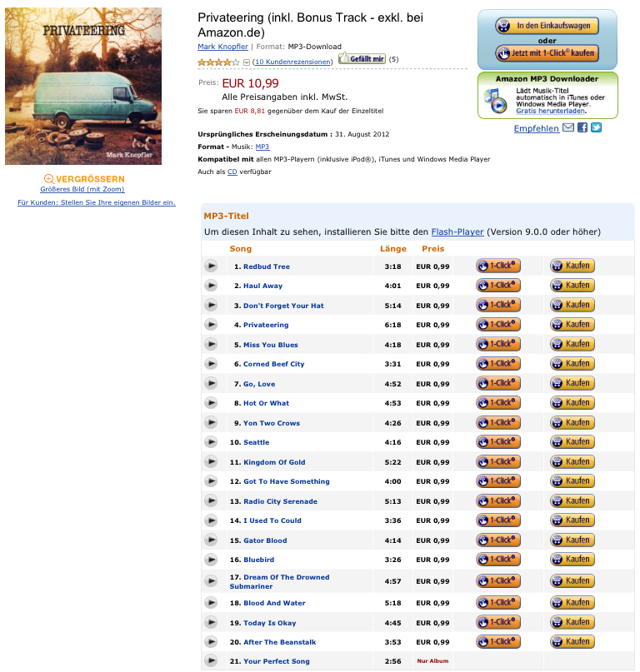
Task: Open Miss You Blues song title link
Action: click(270, 345)
